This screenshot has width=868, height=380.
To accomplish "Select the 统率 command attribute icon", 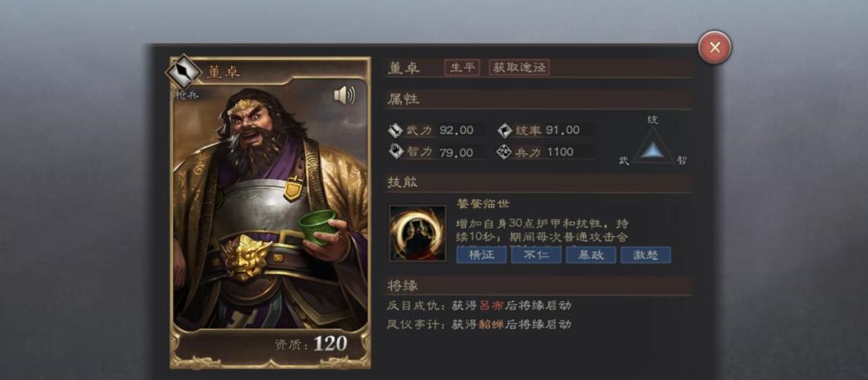I will pyautogui.click(x=504, y=130).
